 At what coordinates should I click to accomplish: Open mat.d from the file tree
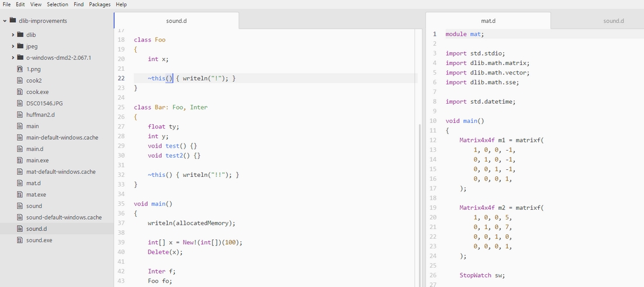click(x=33, y=183)
